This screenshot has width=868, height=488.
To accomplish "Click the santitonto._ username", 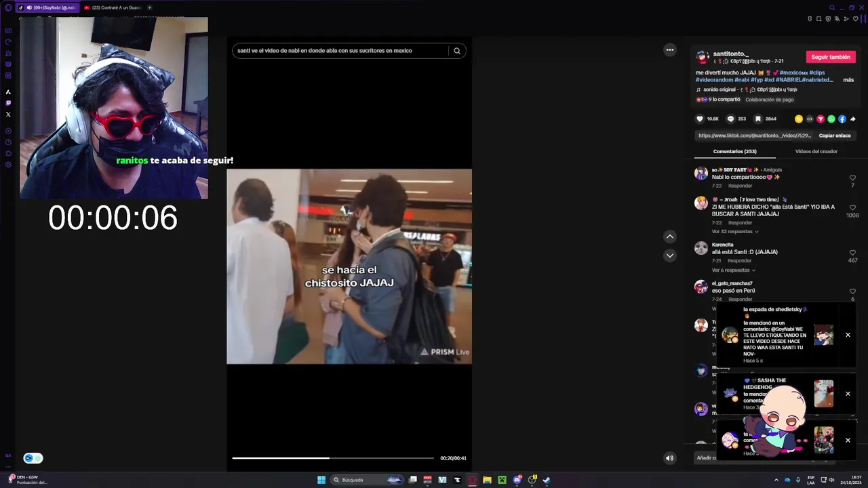I will (x=730, y=54).
